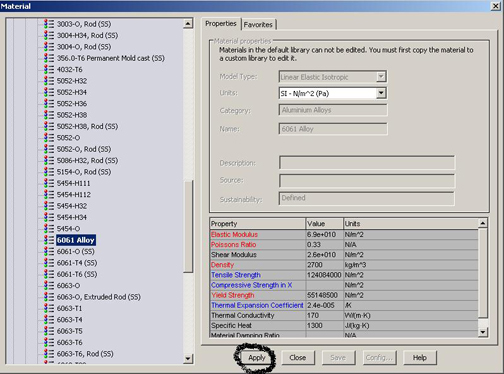Close the Material dialog with the title bar X
This screenshot has height=374, width=504.
tap(496, 6)
